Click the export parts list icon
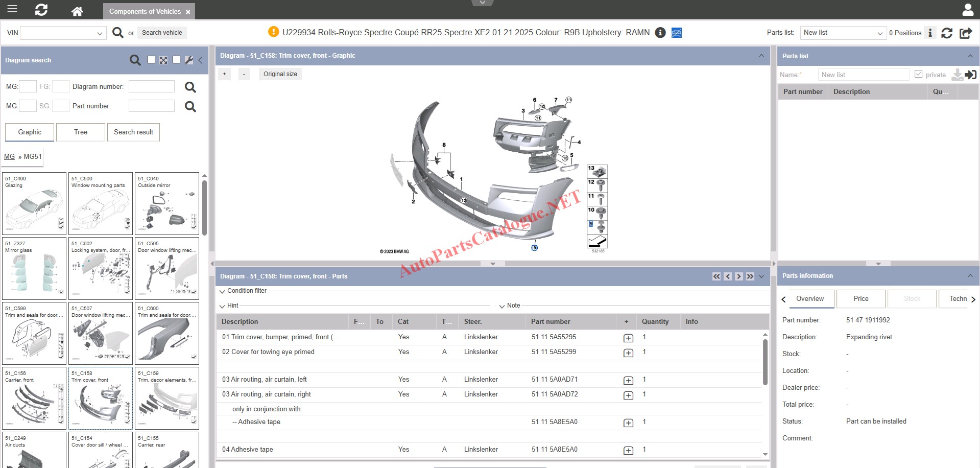This screenshot has height=468, width=980. click(965, 33)
